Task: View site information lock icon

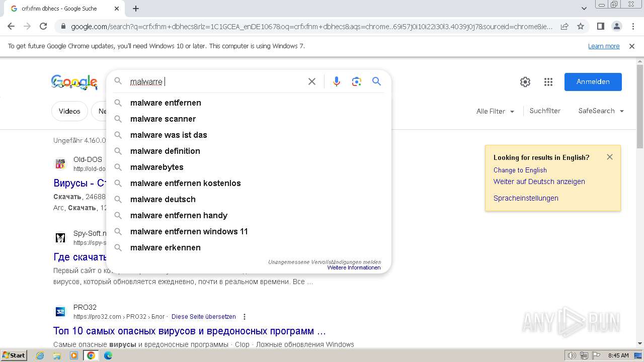Action: 63,27
